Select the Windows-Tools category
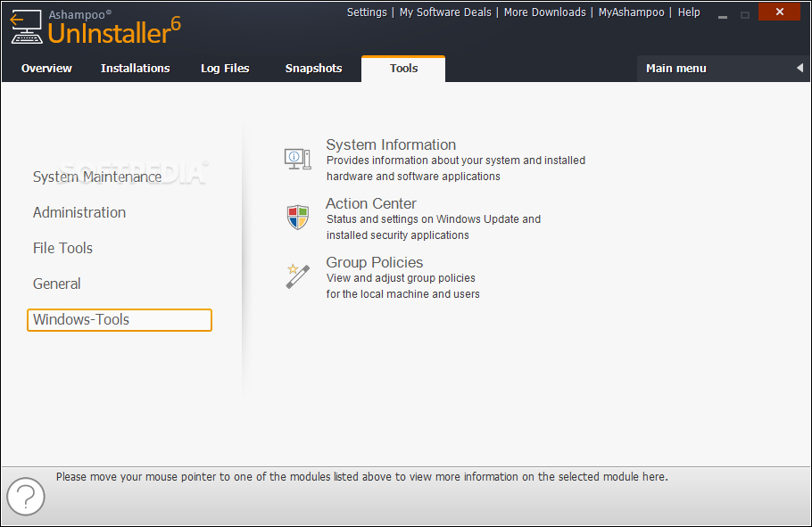 [x=120, y=320]
